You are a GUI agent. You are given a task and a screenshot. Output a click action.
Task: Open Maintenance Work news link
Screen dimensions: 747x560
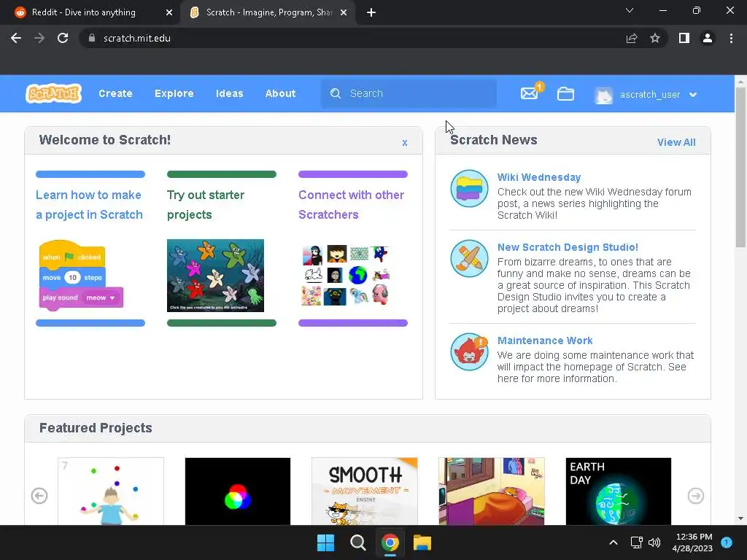coord(544,341)
